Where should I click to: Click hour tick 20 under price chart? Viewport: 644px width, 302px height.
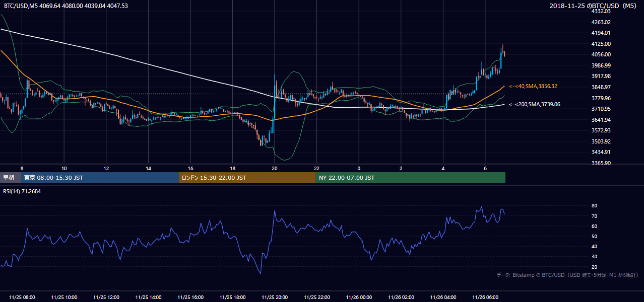coord(275,168)
